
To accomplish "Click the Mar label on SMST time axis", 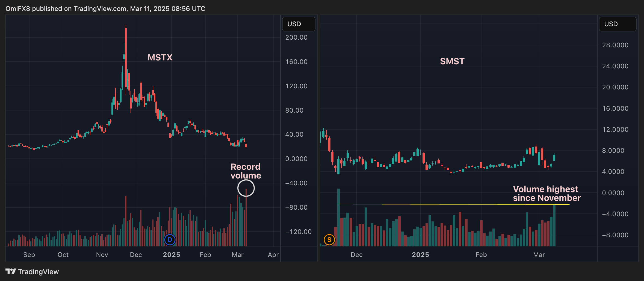I will tap(539, 255).
